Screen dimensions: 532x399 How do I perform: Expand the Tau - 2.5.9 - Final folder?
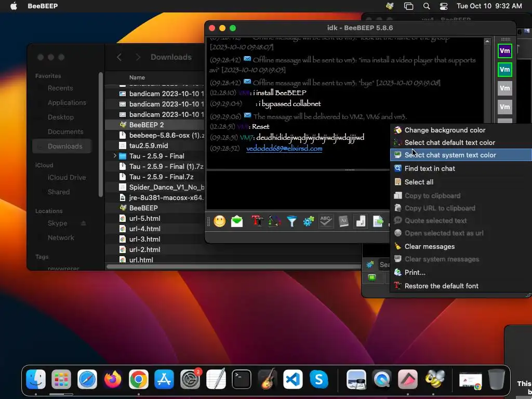pos(115,156)
